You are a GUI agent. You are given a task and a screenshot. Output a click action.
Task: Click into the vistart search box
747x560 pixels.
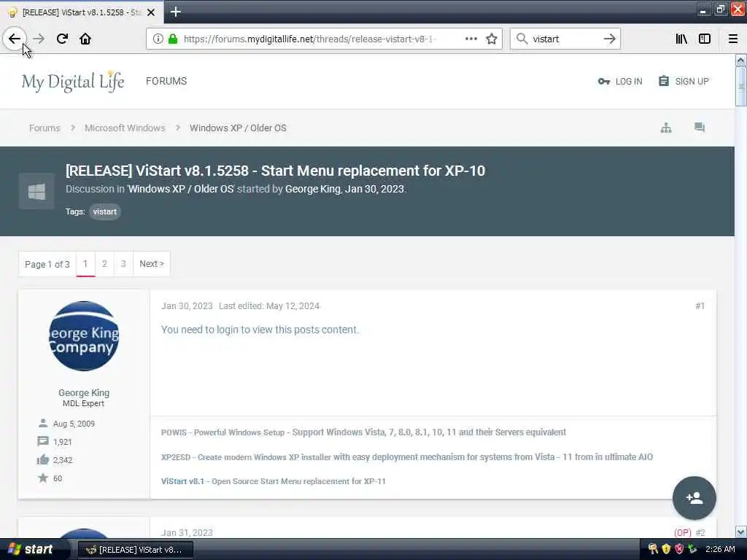coord(564,39)
